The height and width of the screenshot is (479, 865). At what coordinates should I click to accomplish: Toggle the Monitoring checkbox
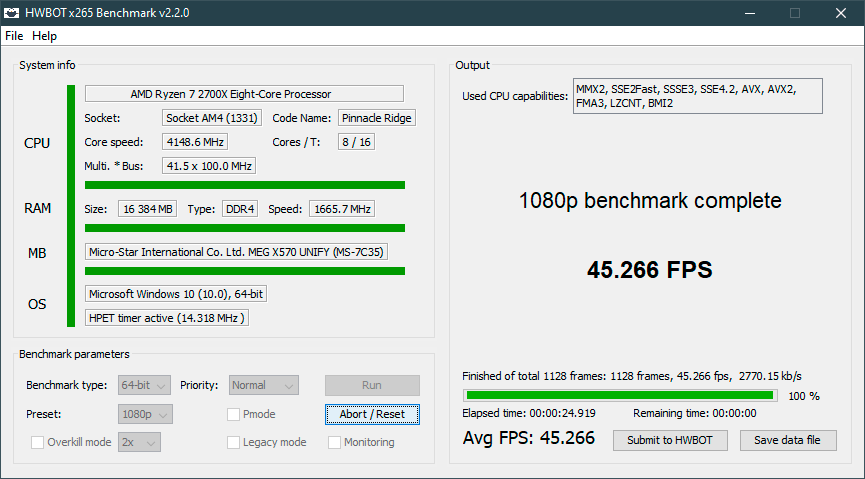[x=334, y=442]
